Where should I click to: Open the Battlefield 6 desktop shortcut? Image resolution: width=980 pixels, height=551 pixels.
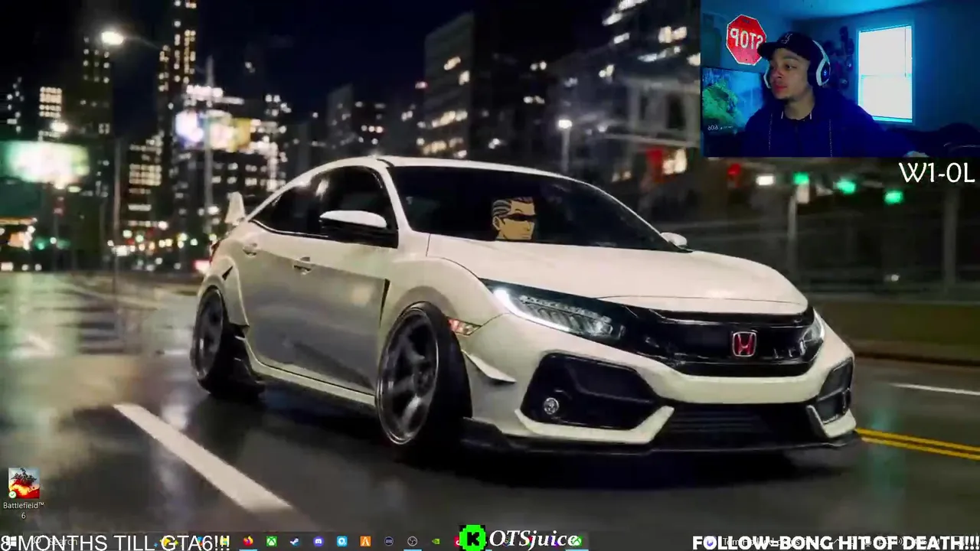tap(23, 494)
